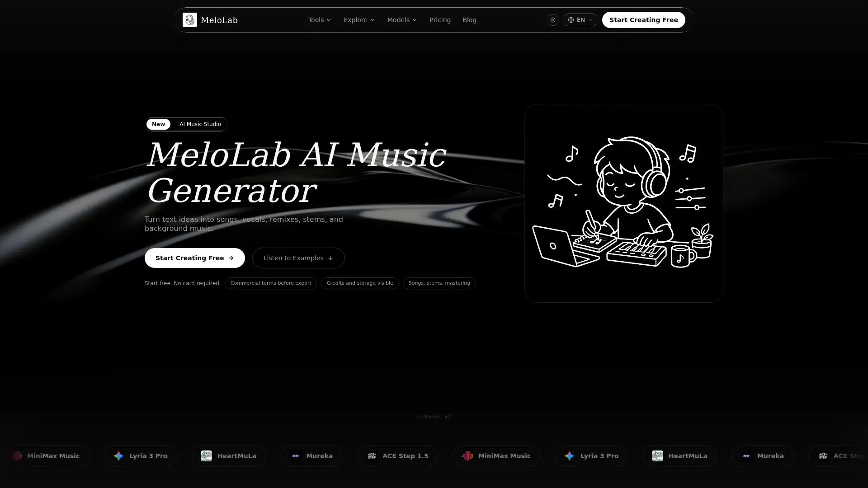Click the Credits and storage visible chip

(360, 283)
